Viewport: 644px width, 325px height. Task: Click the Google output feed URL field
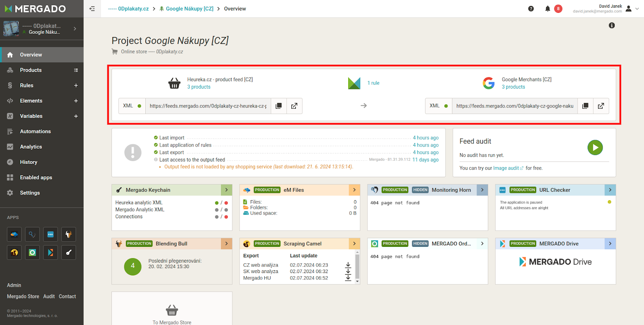coord(515,106)
